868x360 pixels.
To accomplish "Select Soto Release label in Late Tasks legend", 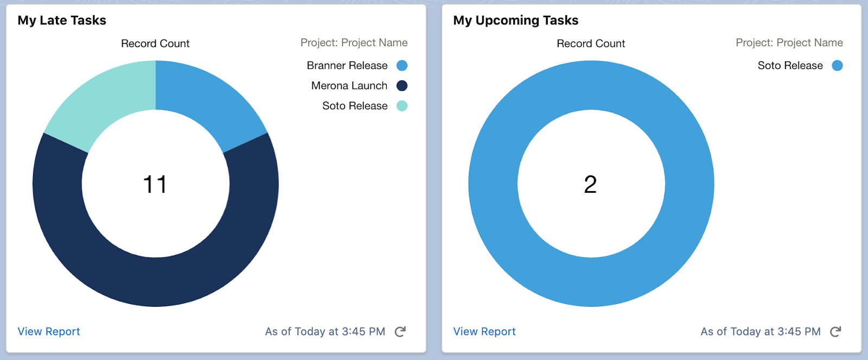I will point(355,106).
